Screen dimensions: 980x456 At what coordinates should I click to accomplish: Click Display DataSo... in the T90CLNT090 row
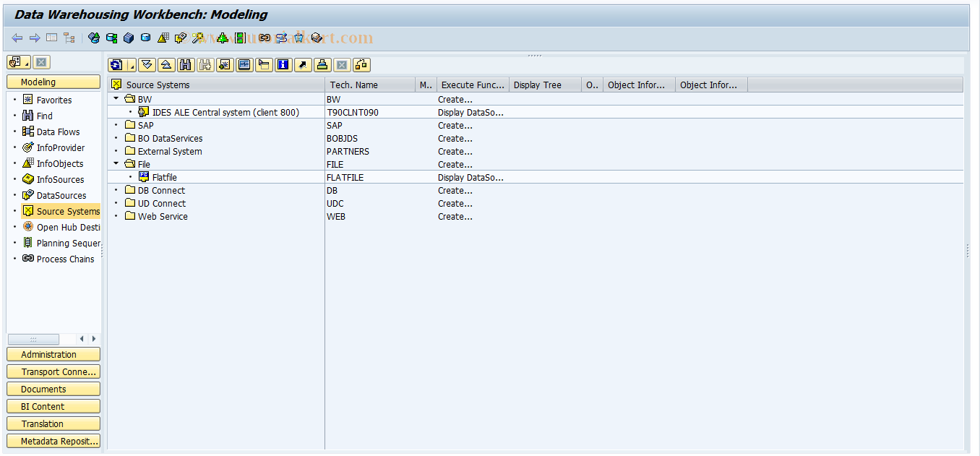(x=470, y=112)
